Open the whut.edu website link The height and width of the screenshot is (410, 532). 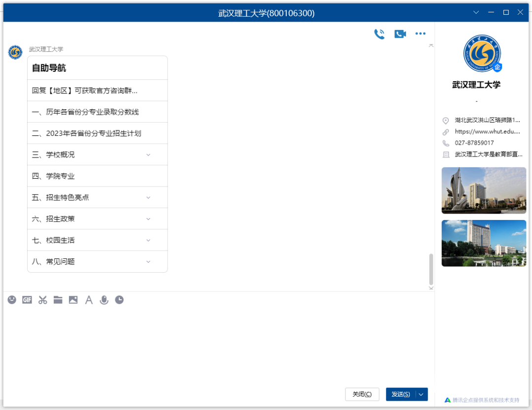click(487, 132)
